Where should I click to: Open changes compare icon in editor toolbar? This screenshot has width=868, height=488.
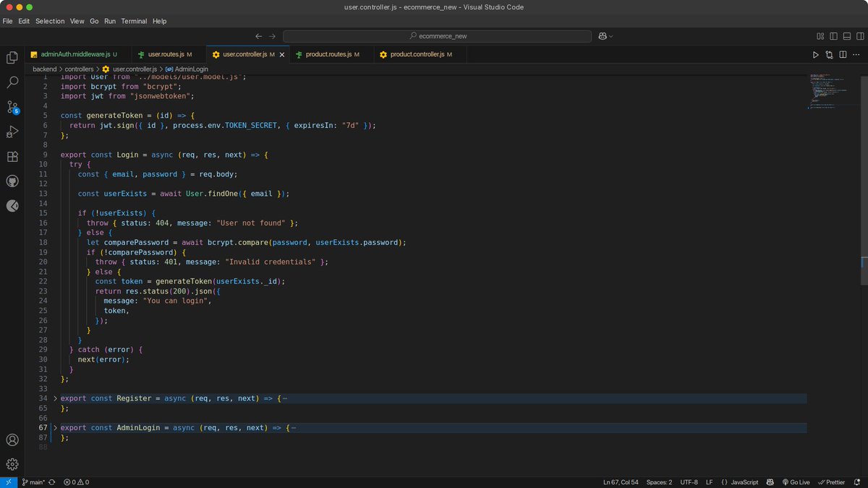(x=829, y=54)
